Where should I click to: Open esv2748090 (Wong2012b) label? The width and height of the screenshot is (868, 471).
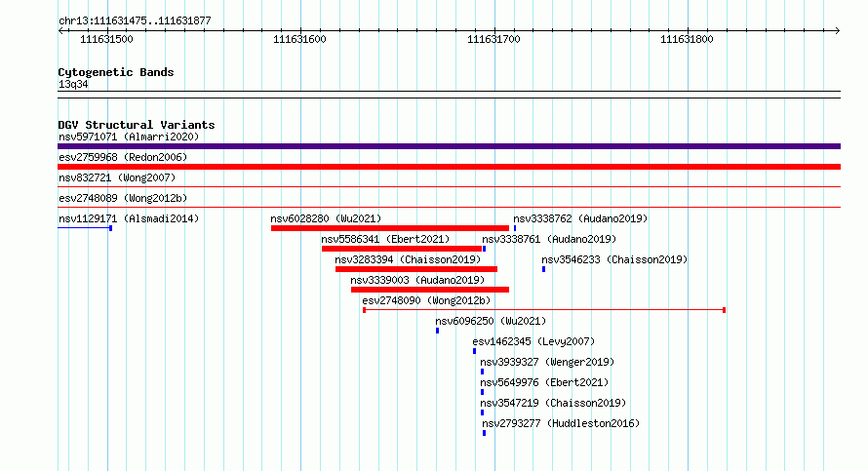point(427,300)
